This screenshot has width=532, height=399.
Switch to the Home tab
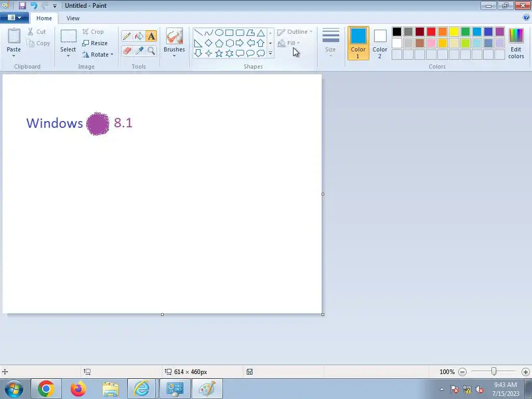[x=44, y=18]
